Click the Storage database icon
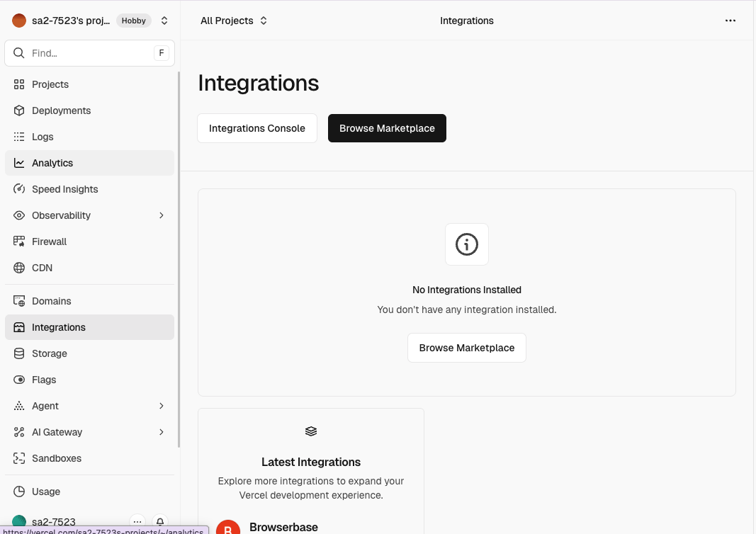Image resolution: width=756 pixels, height=534 pixels. coord(19,353)
